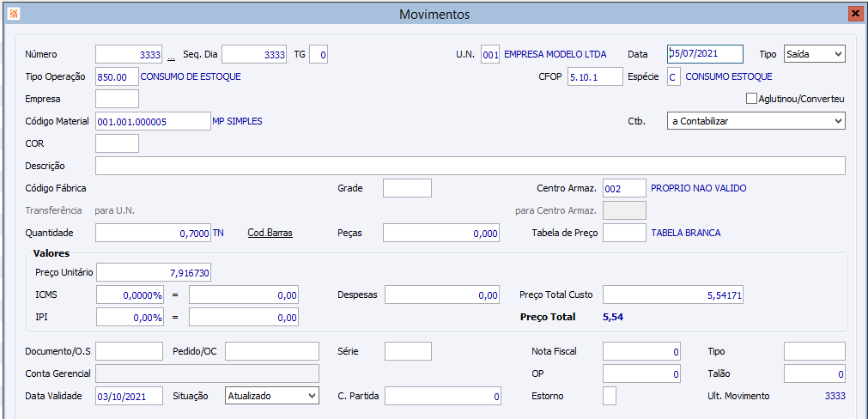The height and width of the screenshot is (419, 868).
Task: Click the Estorno checkbox
Action: (x=610, y=396)
